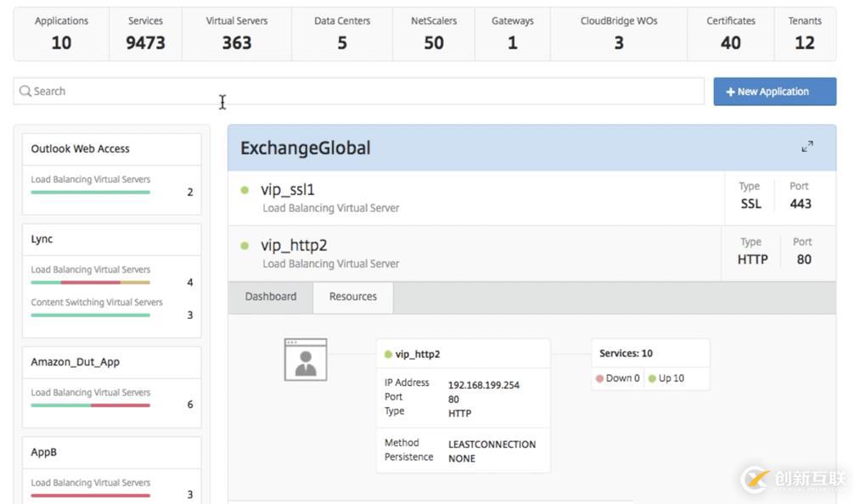Click the green status dot beside vip_ssl1
This screenshot has width=855, height=504.
click(245, 190)
